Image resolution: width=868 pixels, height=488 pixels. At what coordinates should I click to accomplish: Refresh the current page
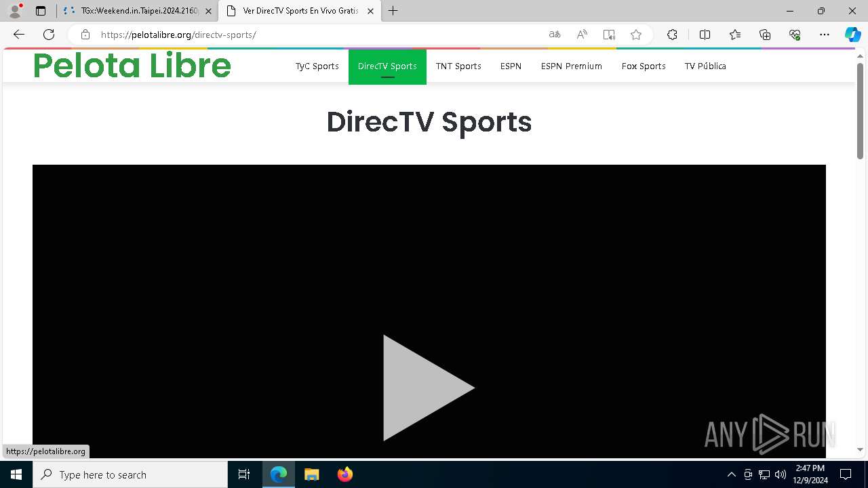point(49,35)
